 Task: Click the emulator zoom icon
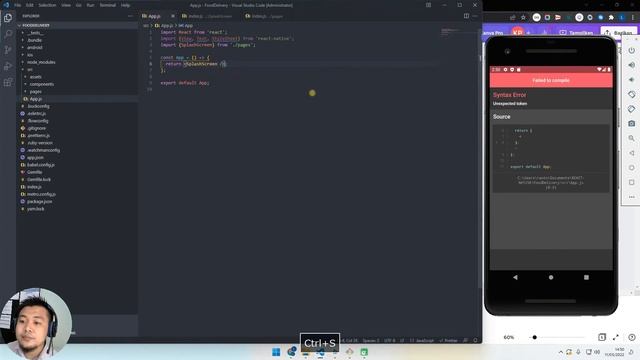click(631, 138)
